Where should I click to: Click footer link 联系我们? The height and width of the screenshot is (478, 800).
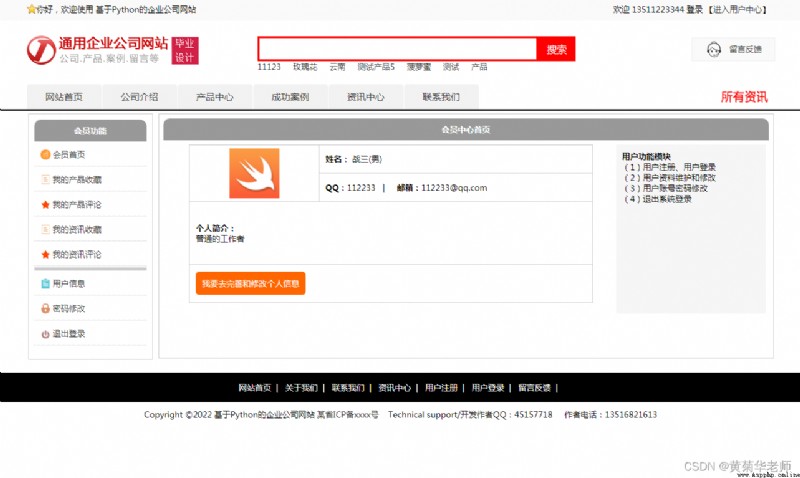pyautogui.click(x=348, y=388)
